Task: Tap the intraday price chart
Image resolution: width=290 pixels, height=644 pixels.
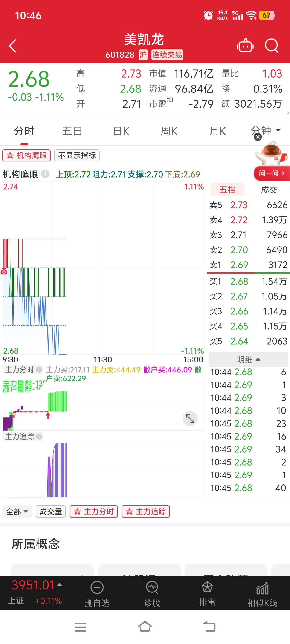Action: click(103, 268)
